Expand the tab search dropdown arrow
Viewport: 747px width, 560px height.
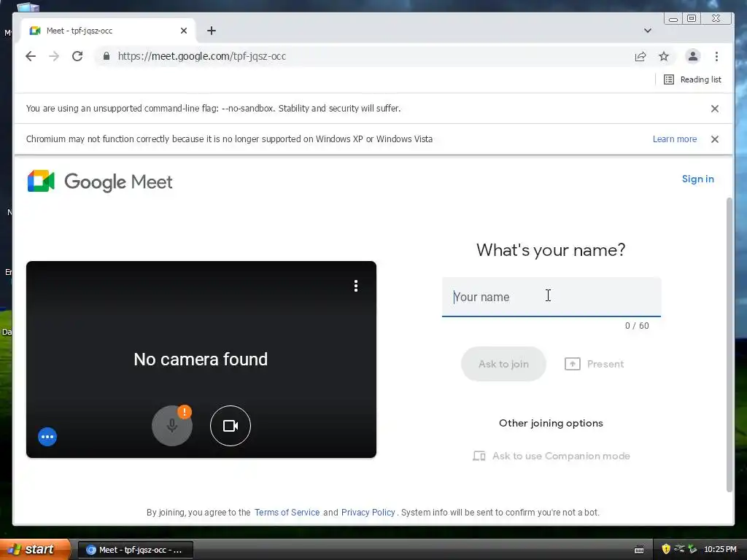coord(648,31)
